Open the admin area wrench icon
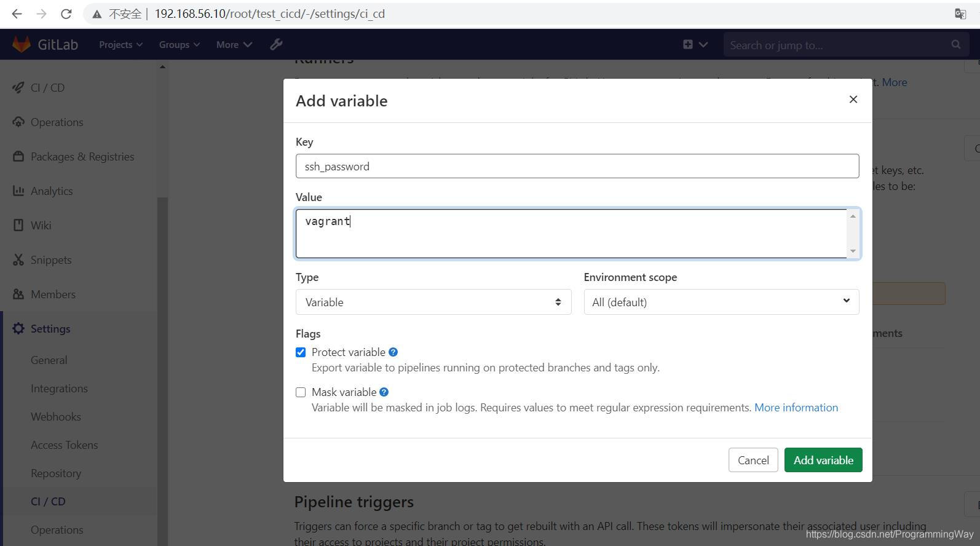This screenshot has height=546, width=980. [276, 44]
